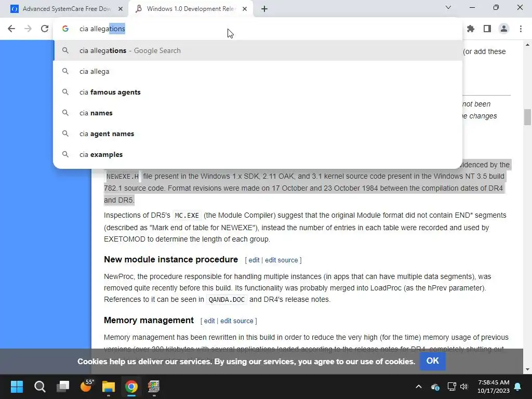
Task: Click the forward navigation arrow
Action: pos(28,29)
